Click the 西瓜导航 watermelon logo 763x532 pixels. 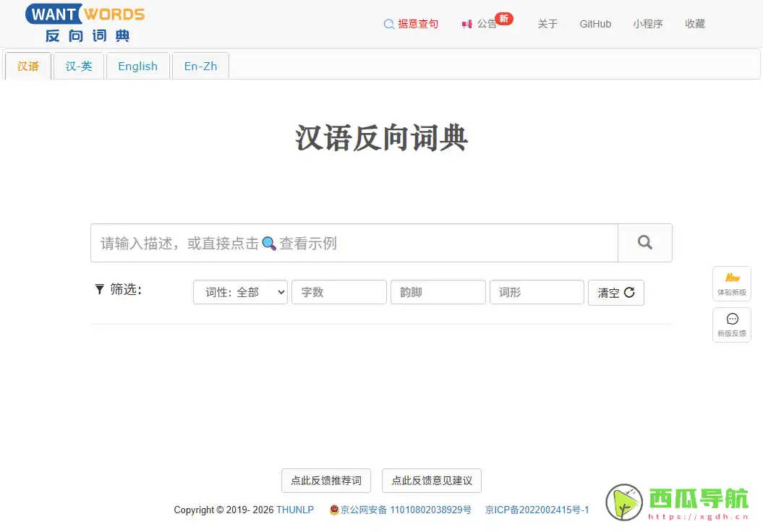pos(623,502)
